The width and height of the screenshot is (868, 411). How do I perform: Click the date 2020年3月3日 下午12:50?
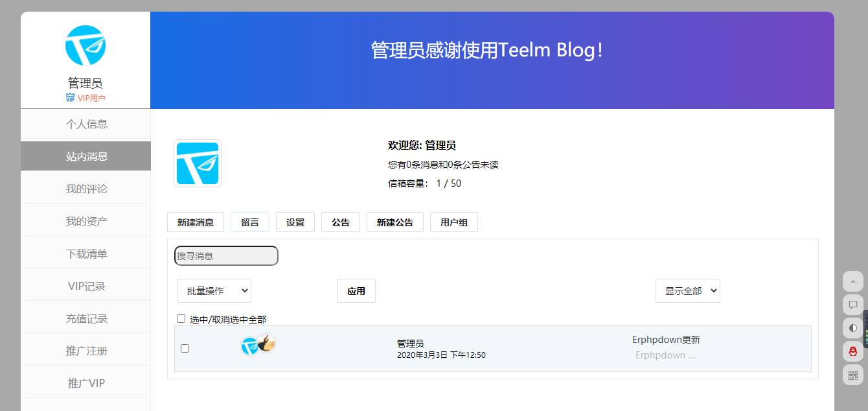point(441,355)
